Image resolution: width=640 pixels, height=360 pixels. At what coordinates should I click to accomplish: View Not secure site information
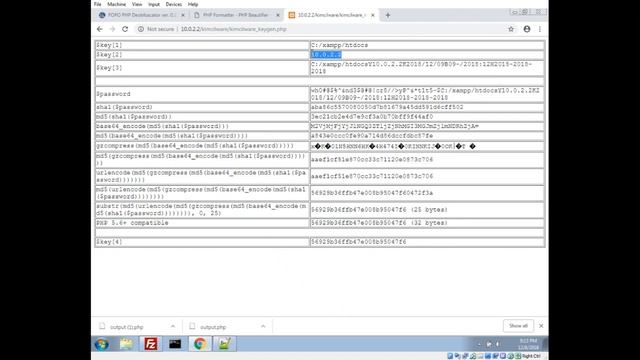[156, 29]
